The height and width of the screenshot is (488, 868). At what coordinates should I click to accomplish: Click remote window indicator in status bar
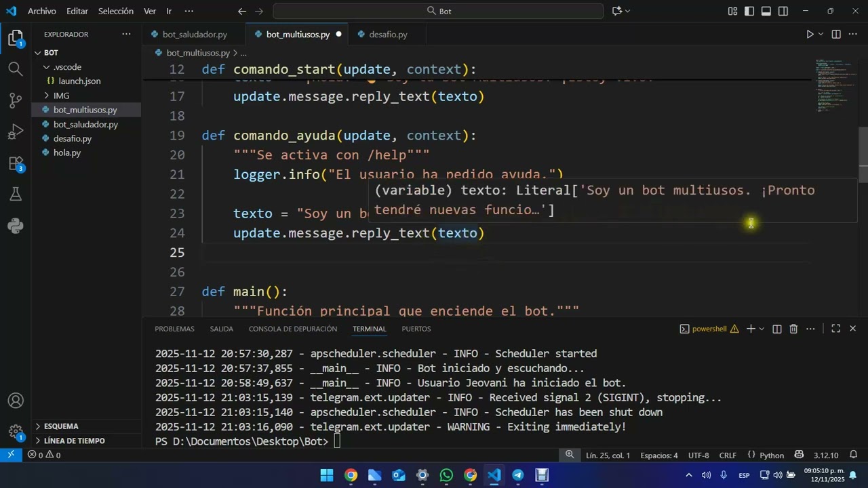(11, 455)
